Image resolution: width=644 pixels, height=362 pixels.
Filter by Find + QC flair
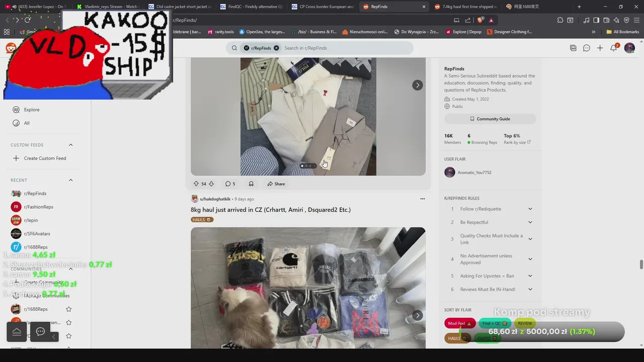pyautogui.click(x=495, y=323)
